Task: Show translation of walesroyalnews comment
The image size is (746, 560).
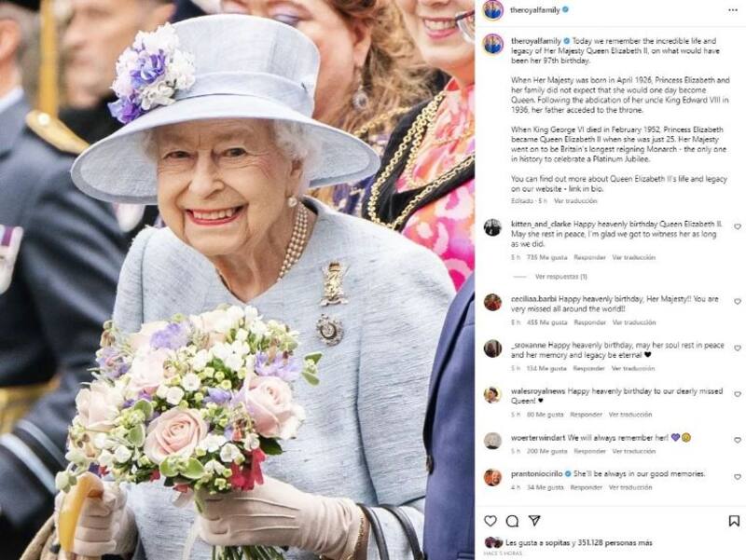Action: [x=630, y=415]
